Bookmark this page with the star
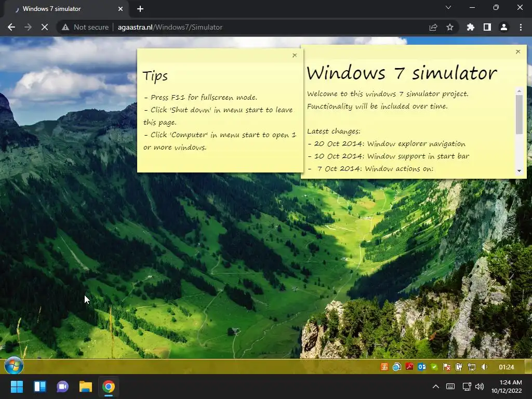 point(450,27)
